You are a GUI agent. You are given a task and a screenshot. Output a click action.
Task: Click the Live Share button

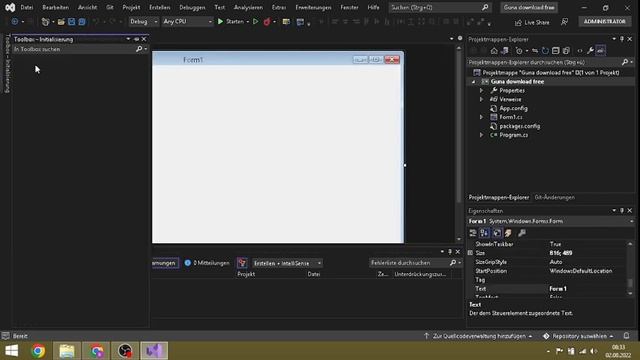[x=532, y=22]
